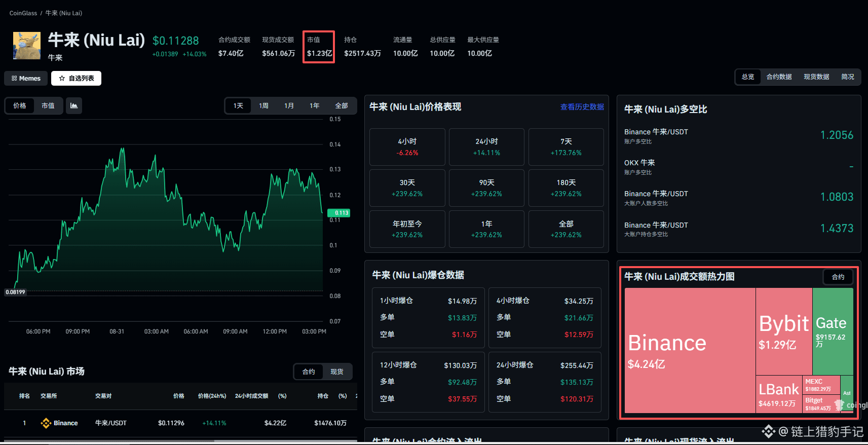This screenshot has width=868, height=445.
Task: Select the 1天 time range
Action: point(238,105)
